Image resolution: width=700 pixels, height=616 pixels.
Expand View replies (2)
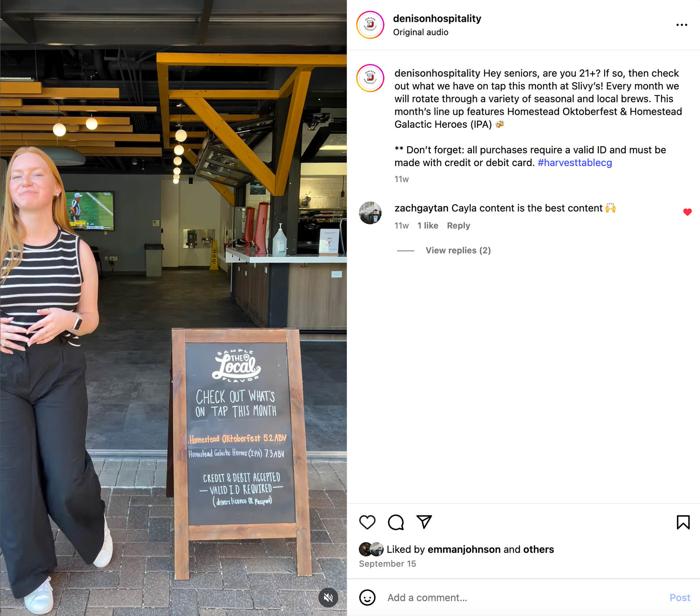click(x=458, y=250)
